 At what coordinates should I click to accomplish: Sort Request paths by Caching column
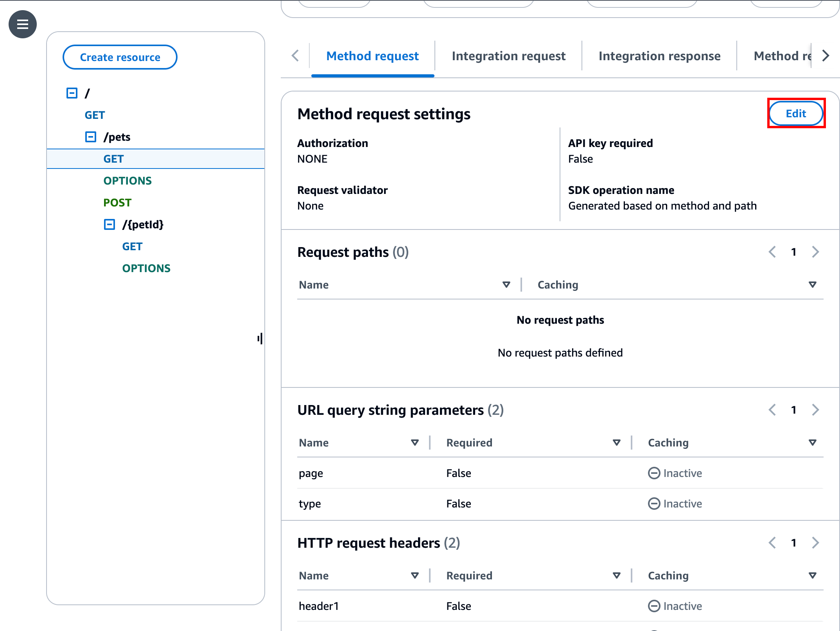813,284
